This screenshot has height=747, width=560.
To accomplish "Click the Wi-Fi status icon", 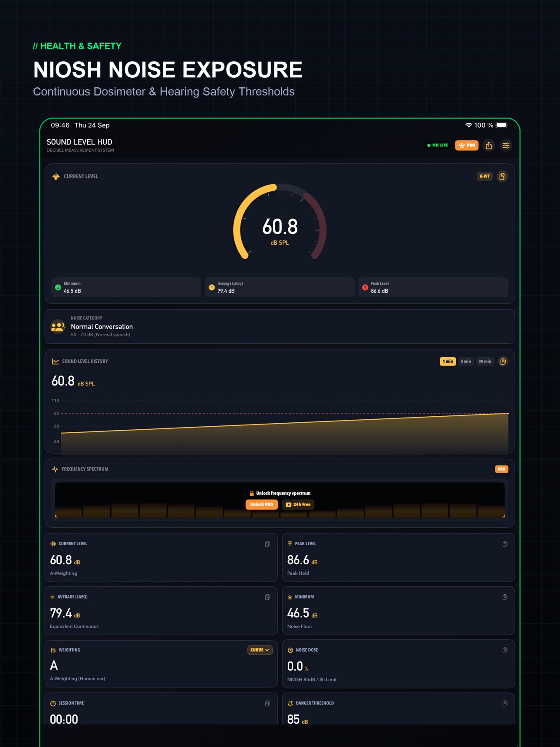I will pos(468,125).
